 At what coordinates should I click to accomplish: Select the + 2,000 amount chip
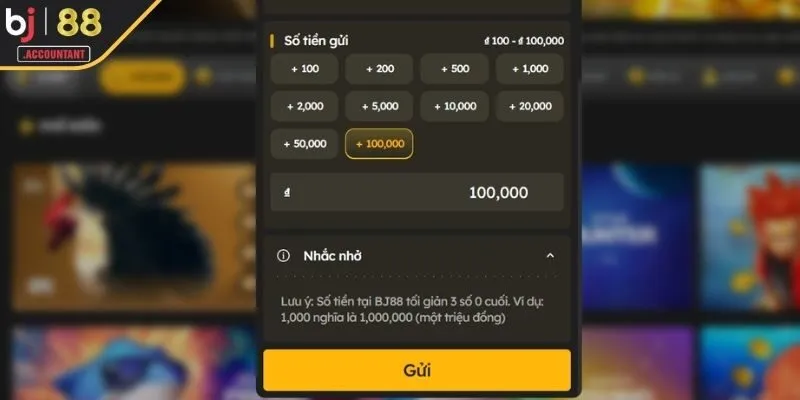(305, 106)
